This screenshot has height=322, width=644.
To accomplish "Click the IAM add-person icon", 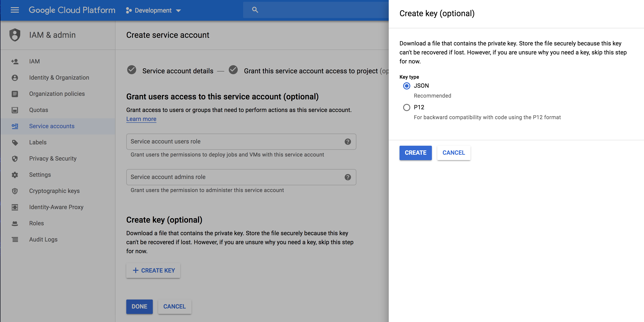I will tap(15, 61).
